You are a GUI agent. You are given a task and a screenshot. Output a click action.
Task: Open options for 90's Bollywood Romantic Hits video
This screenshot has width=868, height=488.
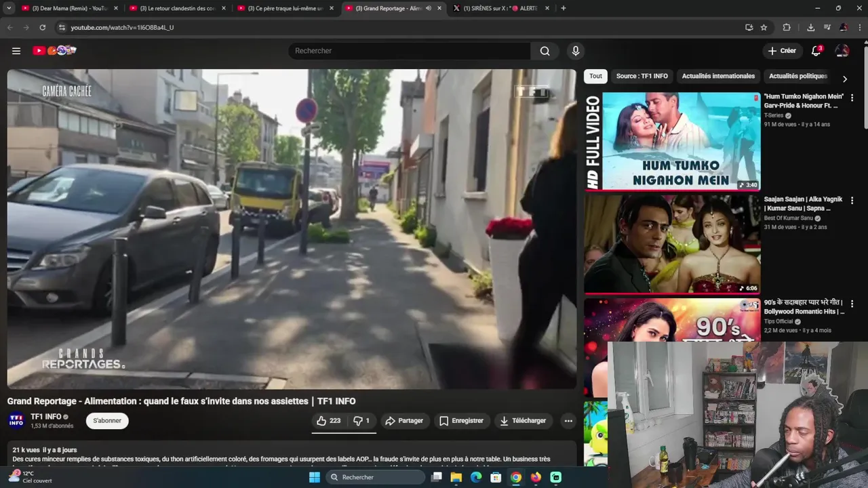click(852, 304)
